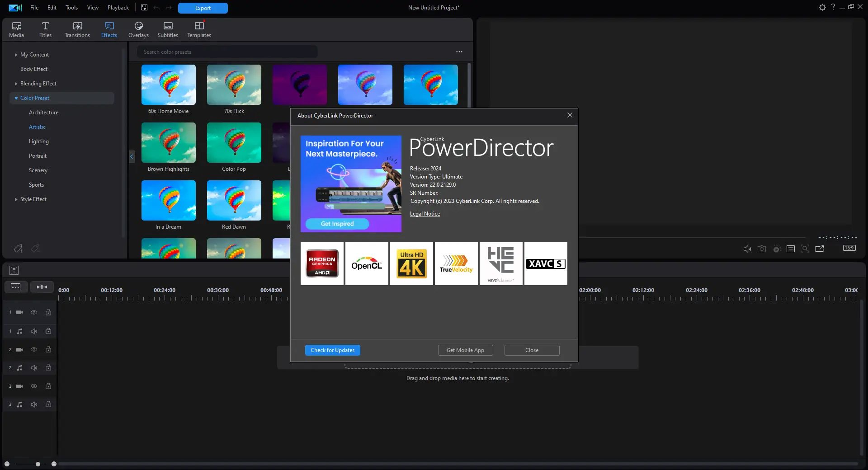Click the Get Inspired banner button
868x470 pixels.
[x=337, y=224]
